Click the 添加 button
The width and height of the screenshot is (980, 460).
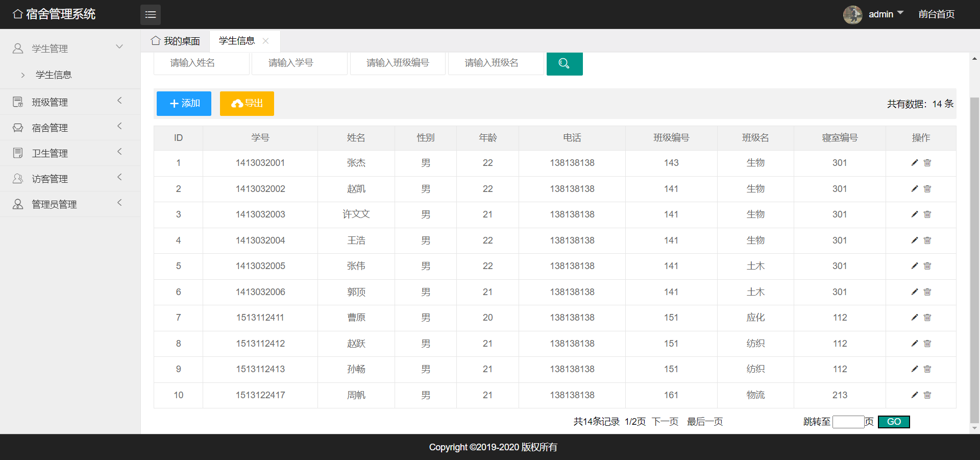[184, 104]
